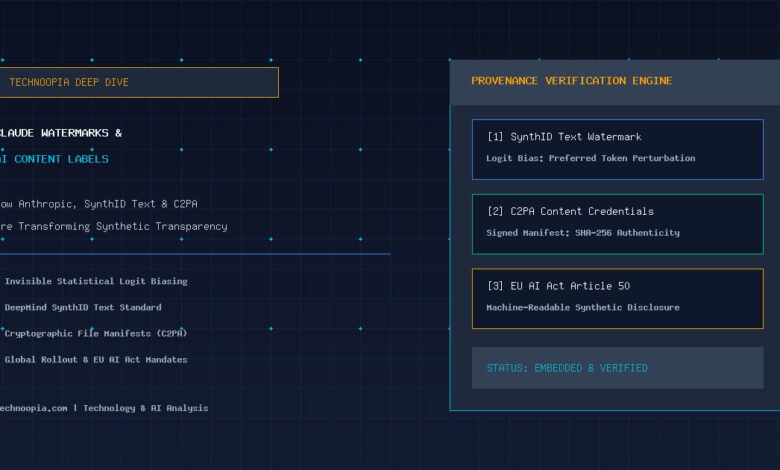The height and width of the screenshot is (470, 780).
Task: Click 'Invisible Statistical Logit Biasing' bullet
Action: tap(96, 281)
